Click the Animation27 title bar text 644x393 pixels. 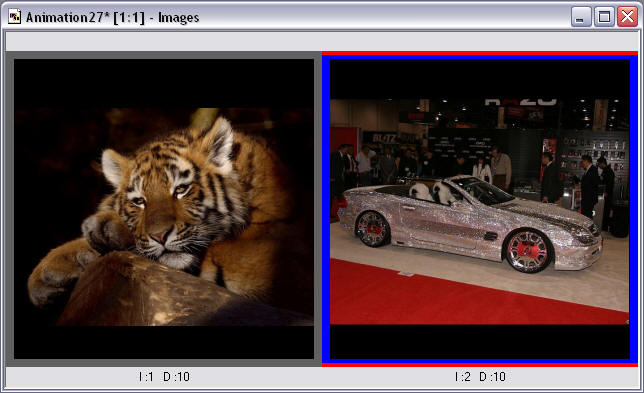(x=112, y=17)
